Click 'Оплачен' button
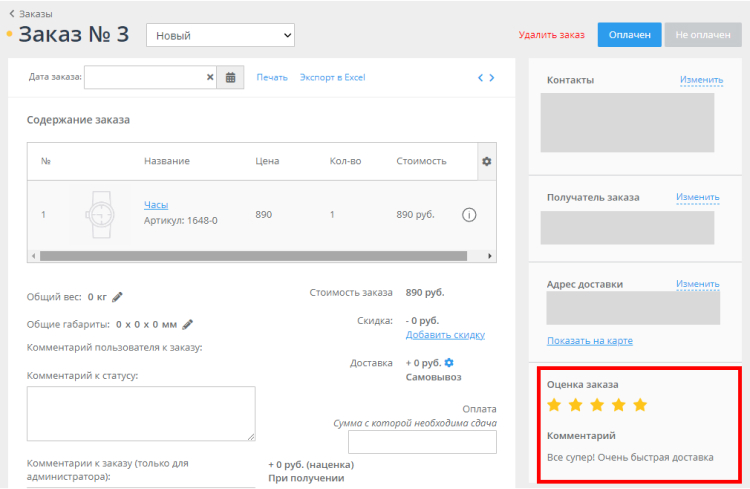750x489 pixels. coord(629,35)
